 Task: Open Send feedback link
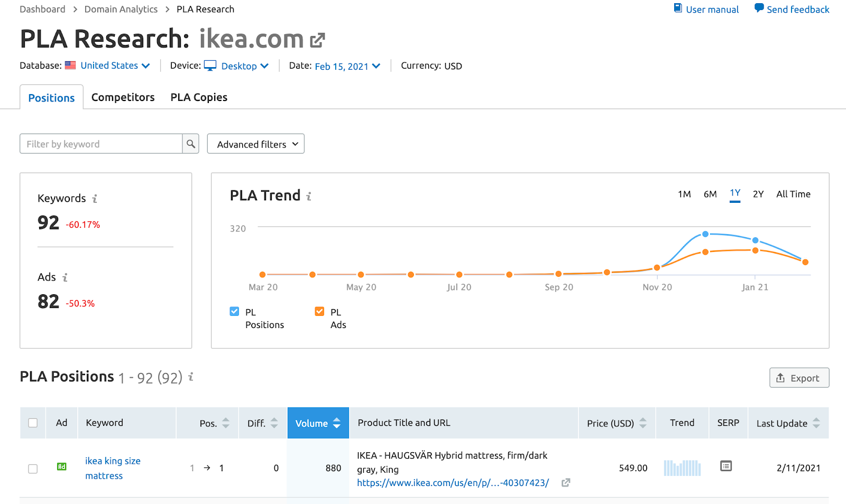(798, 9)
